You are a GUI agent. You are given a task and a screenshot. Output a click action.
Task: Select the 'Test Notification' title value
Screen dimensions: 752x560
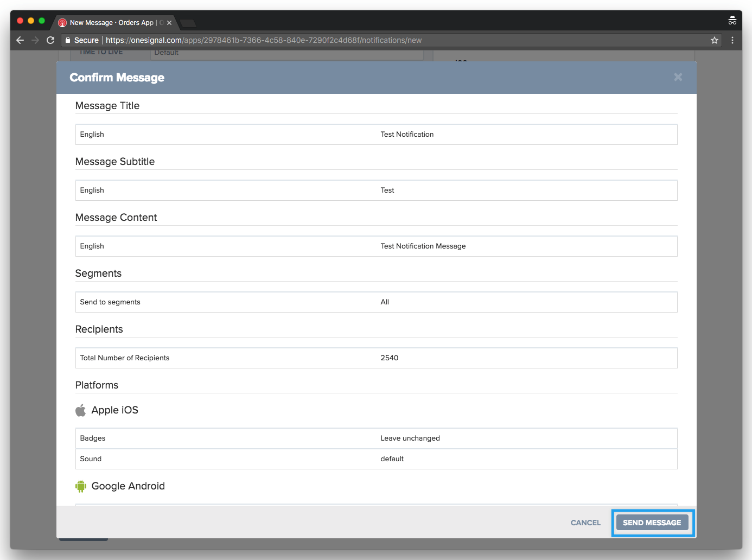click(407, 135)
